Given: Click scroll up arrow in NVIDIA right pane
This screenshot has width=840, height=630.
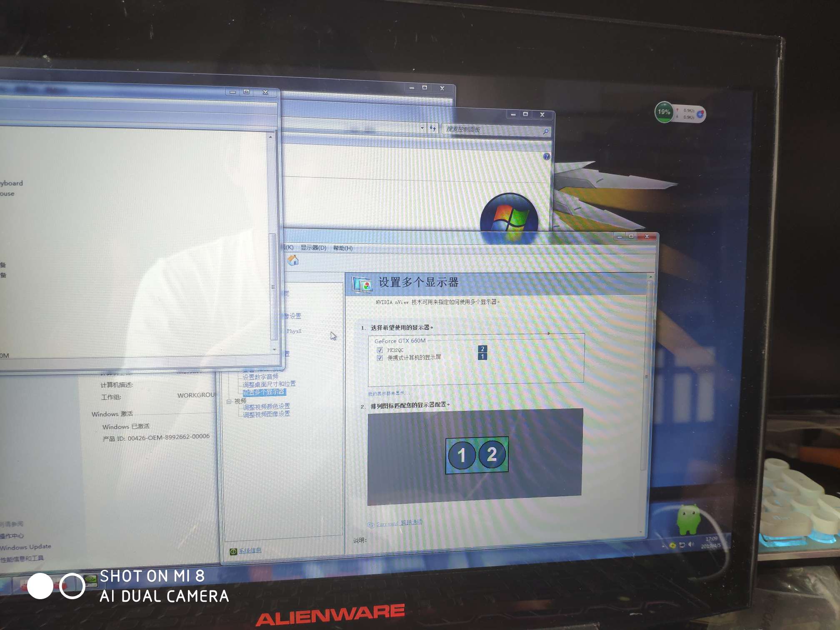Looking at the screenshot, I should click(x=650, y=277).
